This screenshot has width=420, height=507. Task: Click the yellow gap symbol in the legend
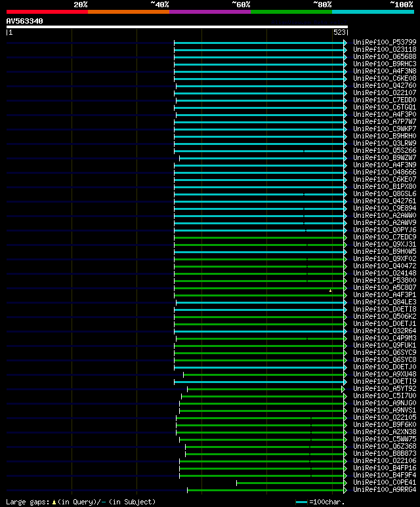click(x=54, y=502)
